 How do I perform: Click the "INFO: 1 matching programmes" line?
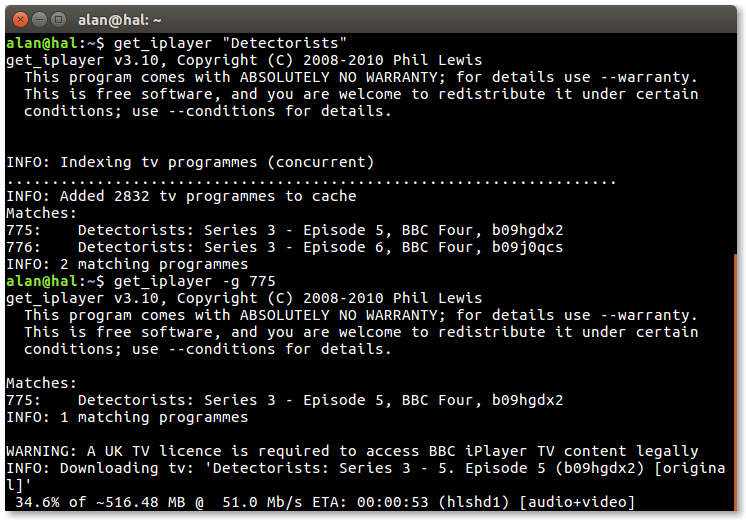coord(127,417)
